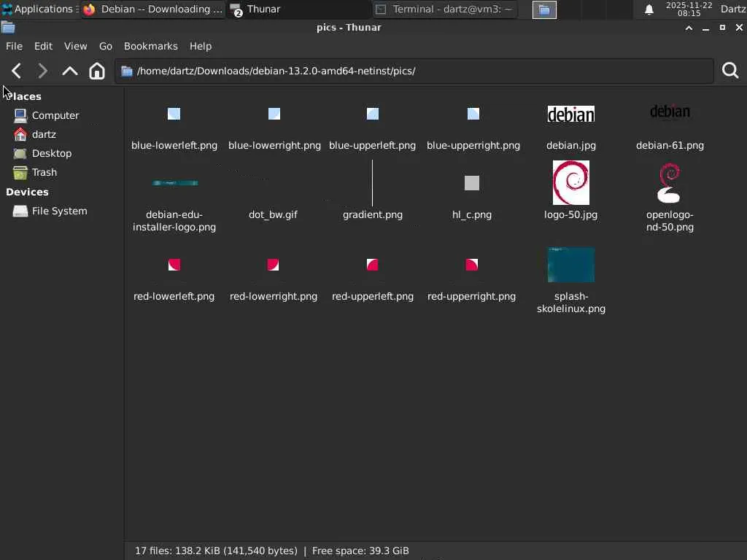Screen dimensions: 747x560
Task: Navigate up to the parent folder
Action: click(70, 71)
